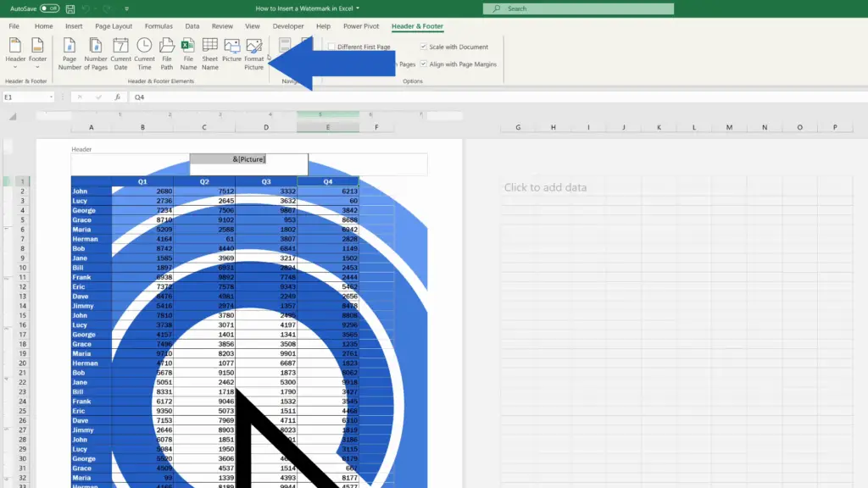This screenshot has height=488, width=868.
Task: Switch to the Page Layout tab
Action: coord(114,26)
